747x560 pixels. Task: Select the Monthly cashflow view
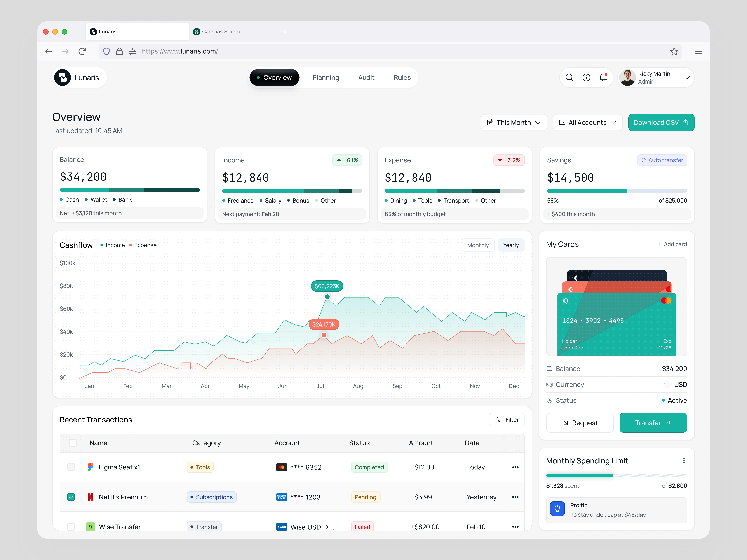pyautogui.click(x=478, y=245)
